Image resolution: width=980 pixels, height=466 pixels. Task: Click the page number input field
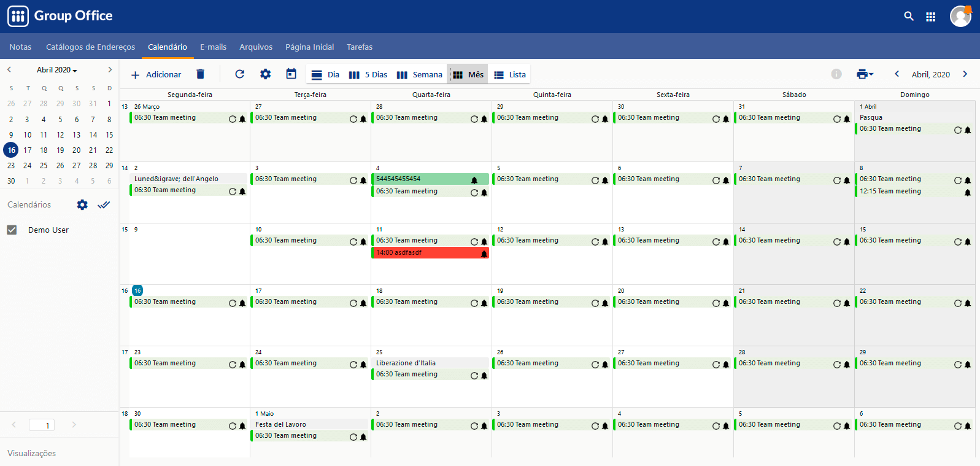tap(42, 425)
